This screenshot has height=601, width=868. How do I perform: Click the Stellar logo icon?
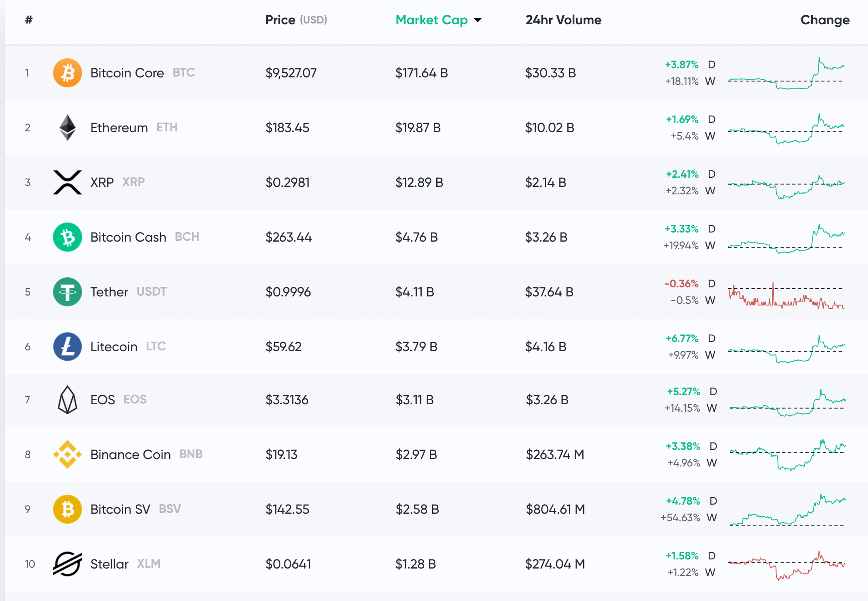click(x=67, y=564)
